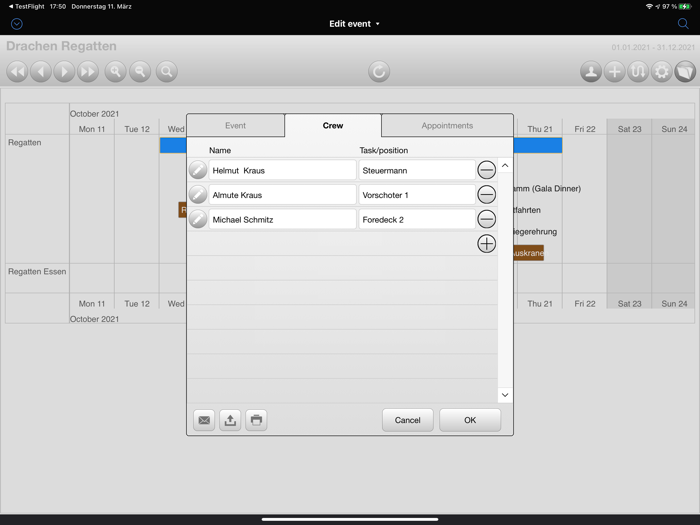700x525 pixels.
Task: Click the circular refresh button
Action: pos(379,71)
